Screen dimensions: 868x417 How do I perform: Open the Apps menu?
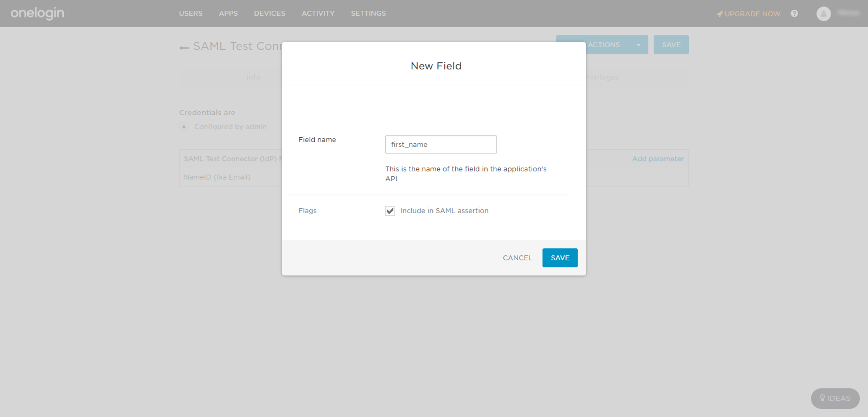click(x=228, y=14)
